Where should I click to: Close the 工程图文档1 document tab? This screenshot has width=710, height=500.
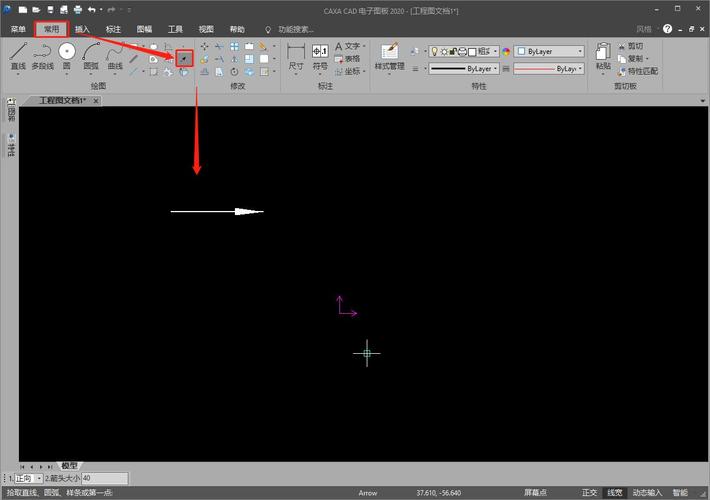(x=96, y=101)
